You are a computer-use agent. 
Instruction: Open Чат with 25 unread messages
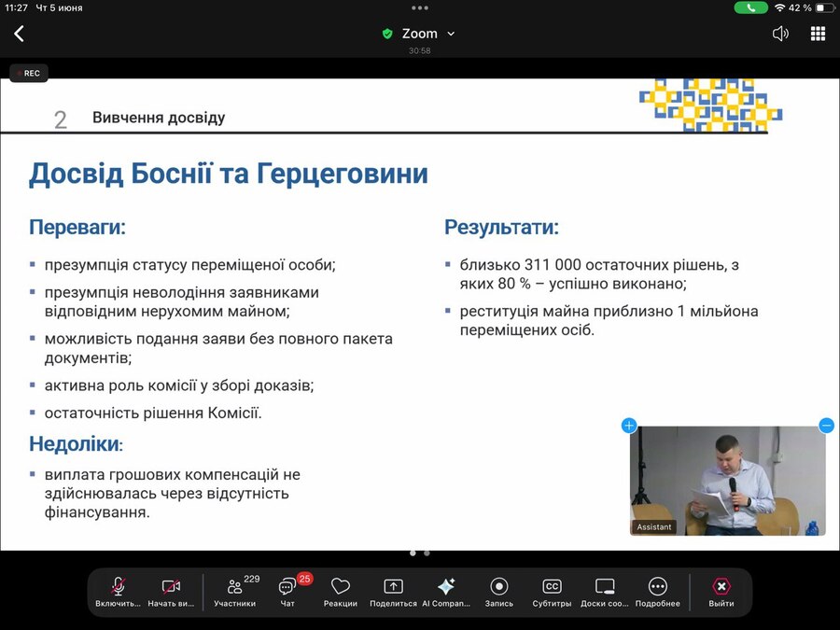point(287,592)
